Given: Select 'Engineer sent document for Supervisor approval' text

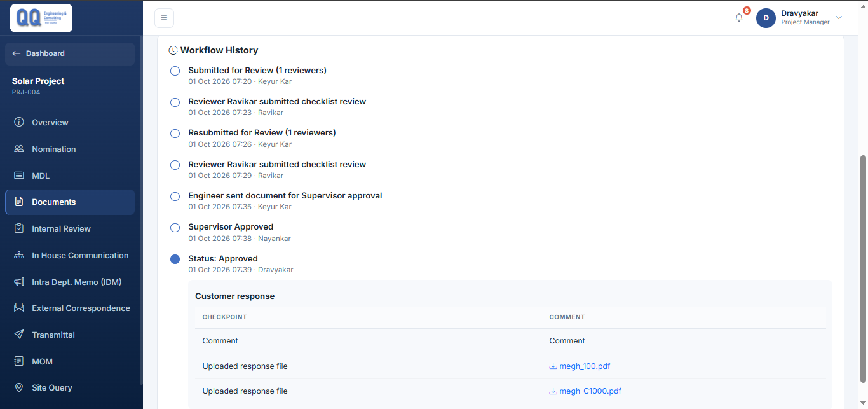Looking at the screenshot, I should click(x=285, y=196).
